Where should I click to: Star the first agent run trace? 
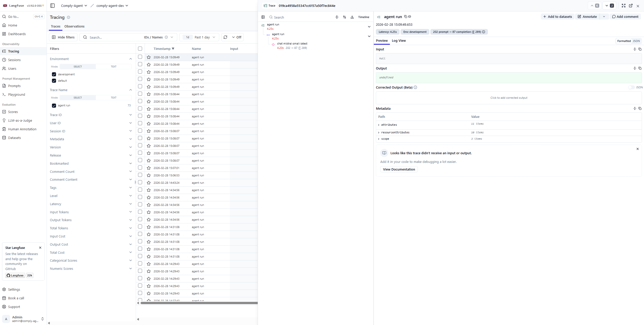149,57
